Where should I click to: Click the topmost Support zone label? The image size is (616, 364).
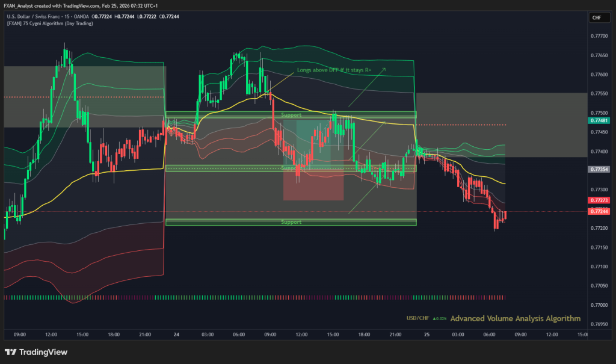tap(291, 114)
